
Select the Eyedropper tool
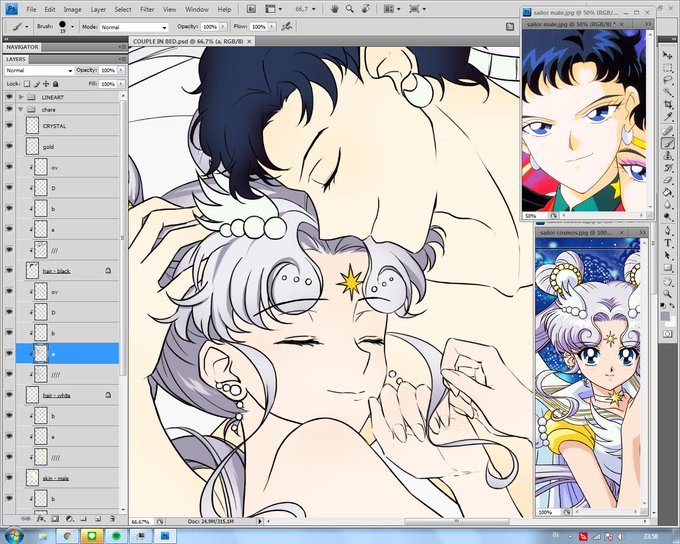[x=667, y=117]
